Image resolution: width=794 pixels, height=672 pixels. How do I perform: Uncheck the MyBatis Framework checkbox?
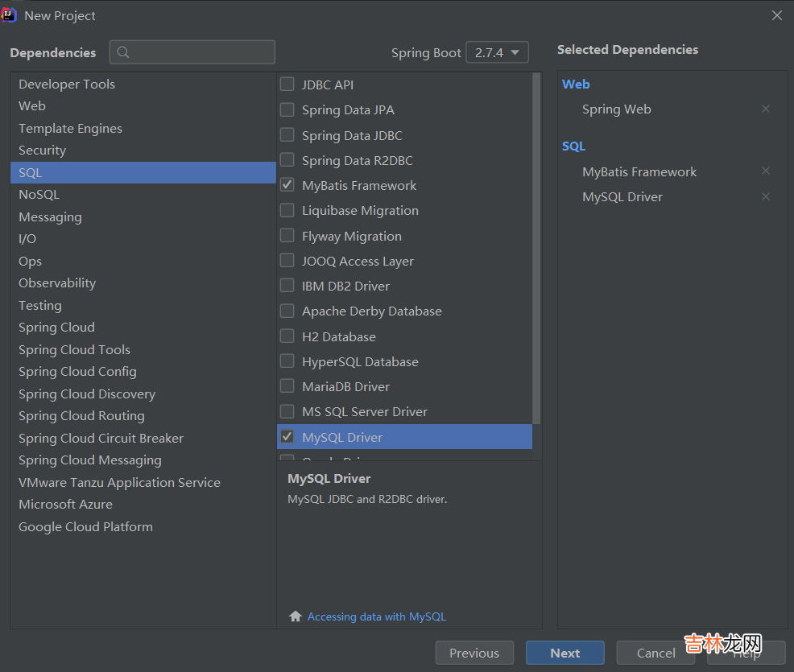point(287,185)
